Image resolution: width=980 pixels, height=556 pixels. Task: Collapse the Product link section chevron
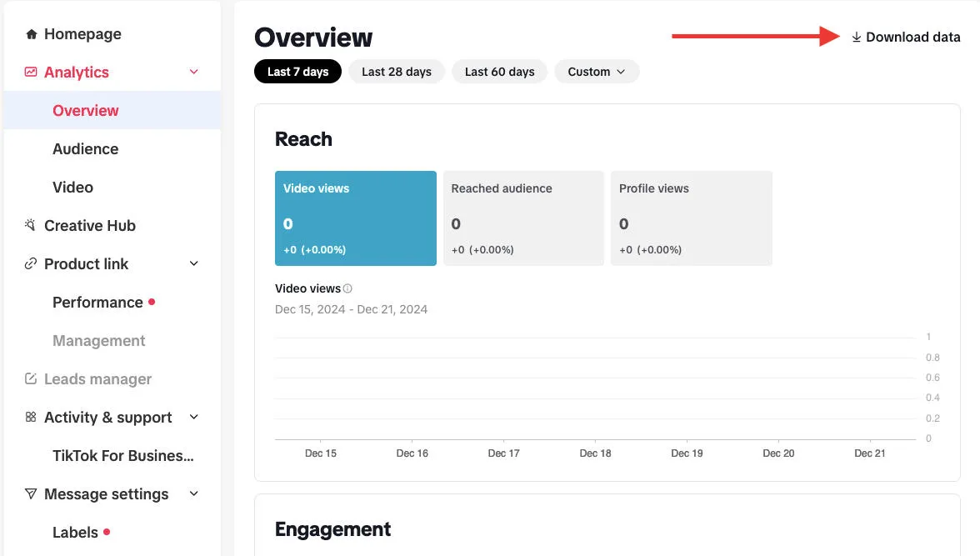click(x=194, y=264)
